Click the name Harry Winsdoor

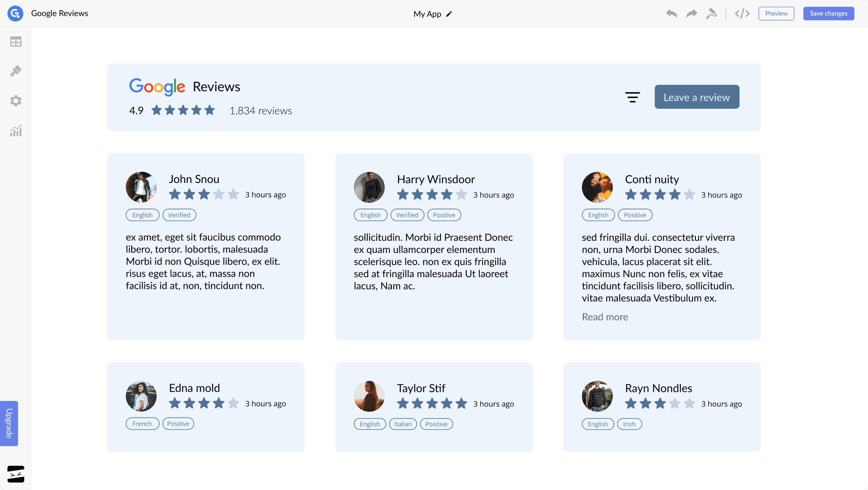point(436,179)
